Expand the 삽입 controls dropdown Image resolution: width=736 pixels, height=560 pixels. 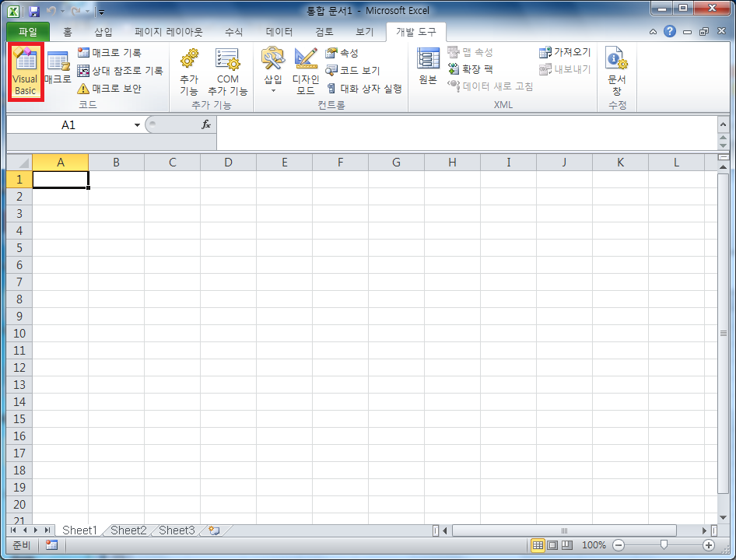pos(273,91)
